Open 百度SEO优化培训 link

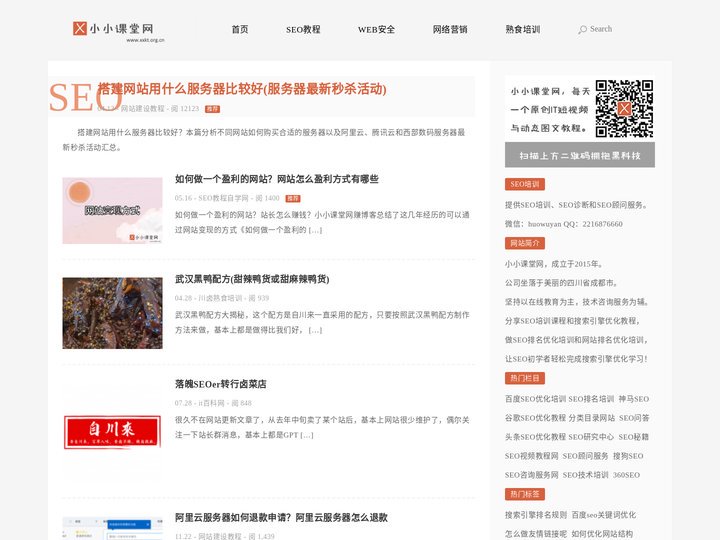535,399
